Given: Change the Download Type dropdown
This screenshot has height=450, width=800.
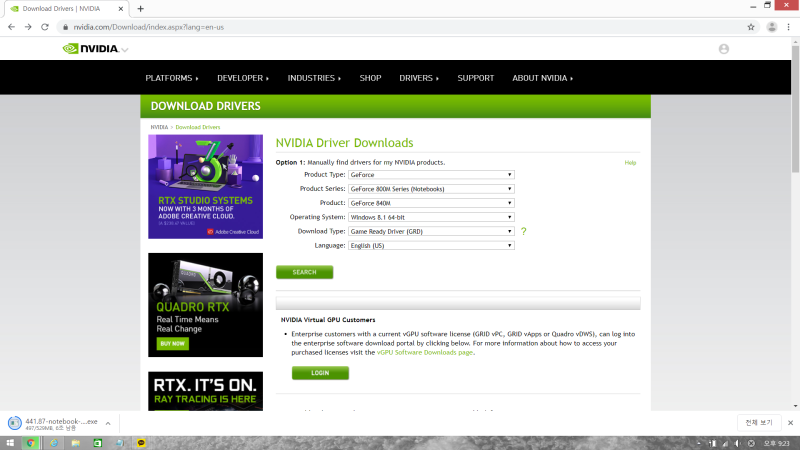Looking at the screenshot, I should coord(431,231).
